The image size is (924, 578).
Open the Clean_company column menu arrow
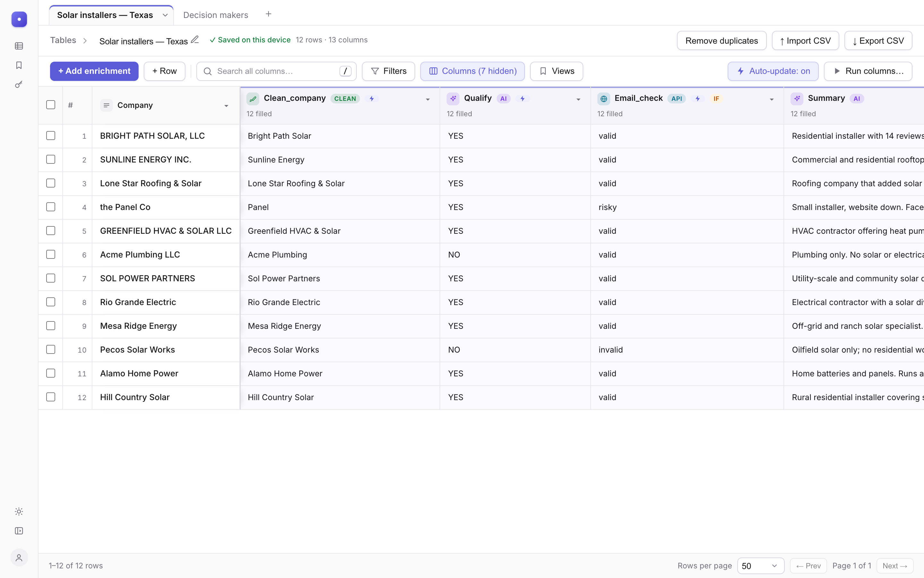point(428,100)
